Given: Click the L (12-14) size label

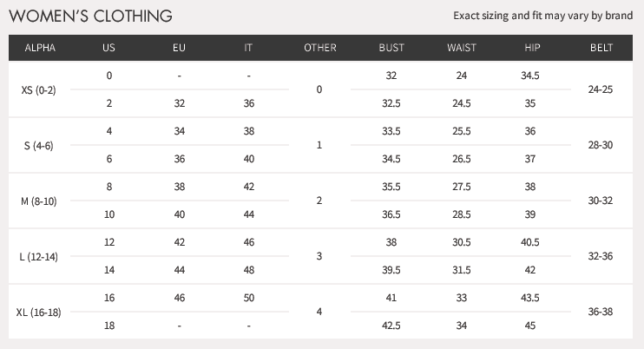Looking at the screenshot, I should coord(38,257).
